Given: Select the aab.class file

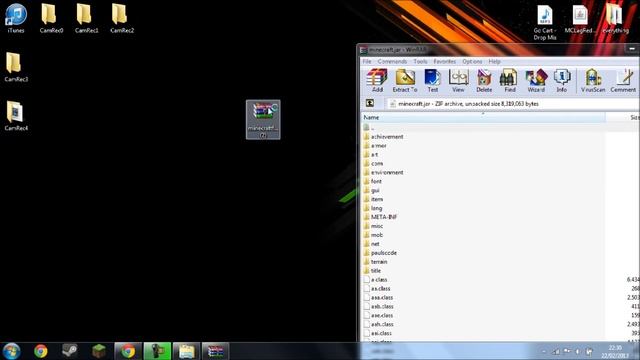Looking at the screenshot, I should pyautogui.click(x=378, y=307).
